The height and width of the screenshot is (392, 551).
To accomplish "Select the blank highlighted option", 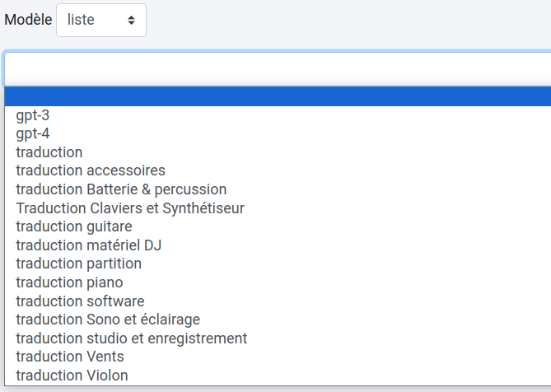I will coord(277,97).
